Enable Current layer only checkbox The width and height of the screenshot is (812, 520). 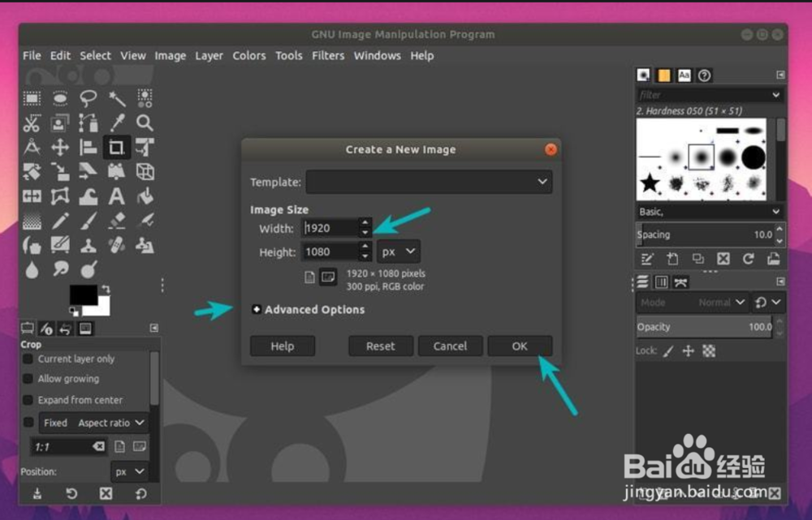(28, 359)
